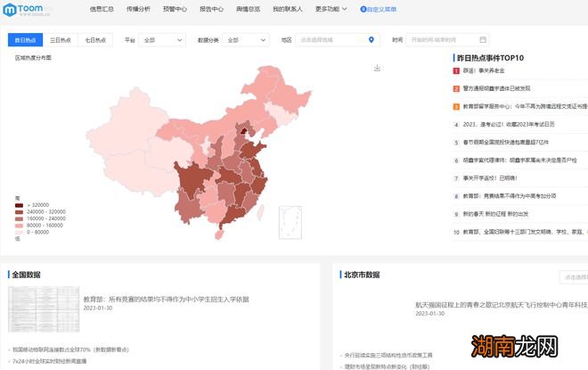The image size is (588, 370).
Task: Click the > 320000 legend swatch
Action: 19,205
